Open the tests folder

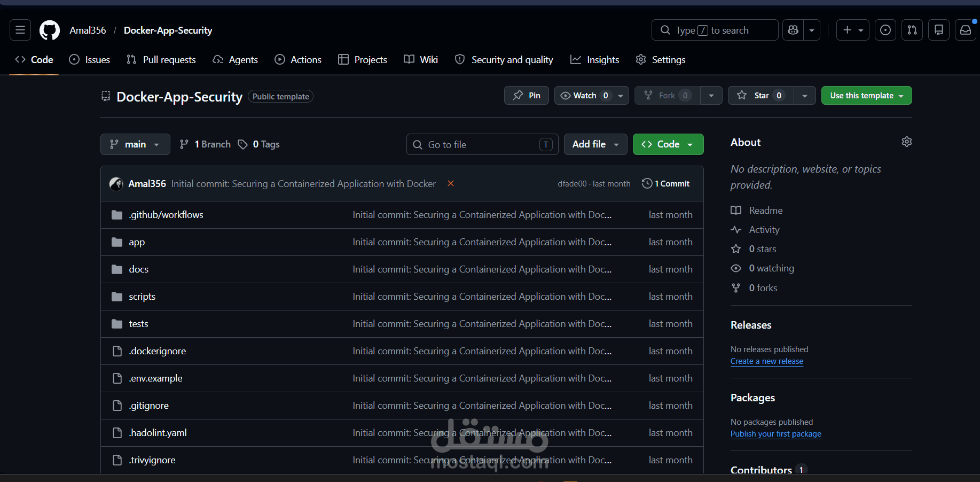[138, 324]
